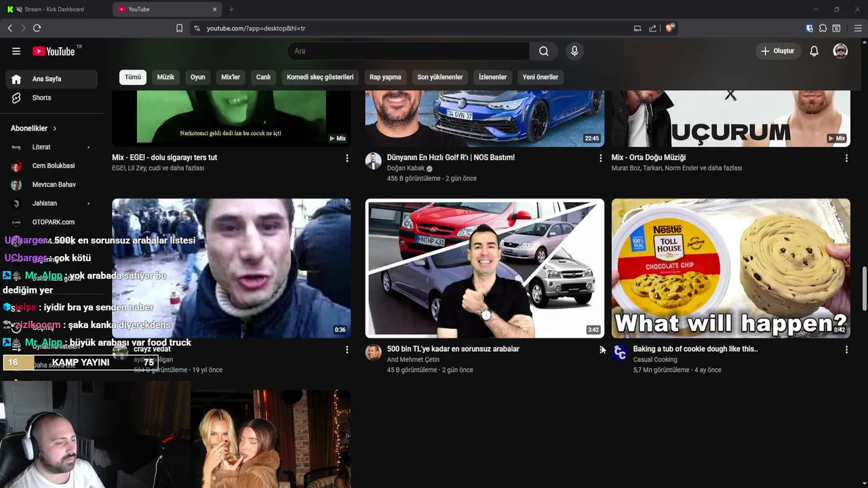Select the Rap yapma chip

pyautogui.click(x=385, y=77)
